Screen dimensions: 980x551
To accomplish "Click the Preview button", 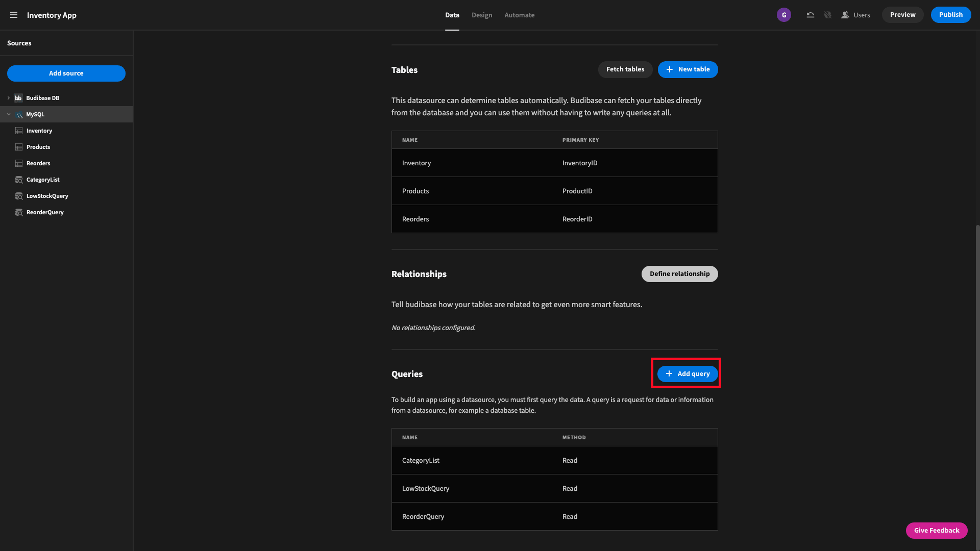I will [902, 15].
